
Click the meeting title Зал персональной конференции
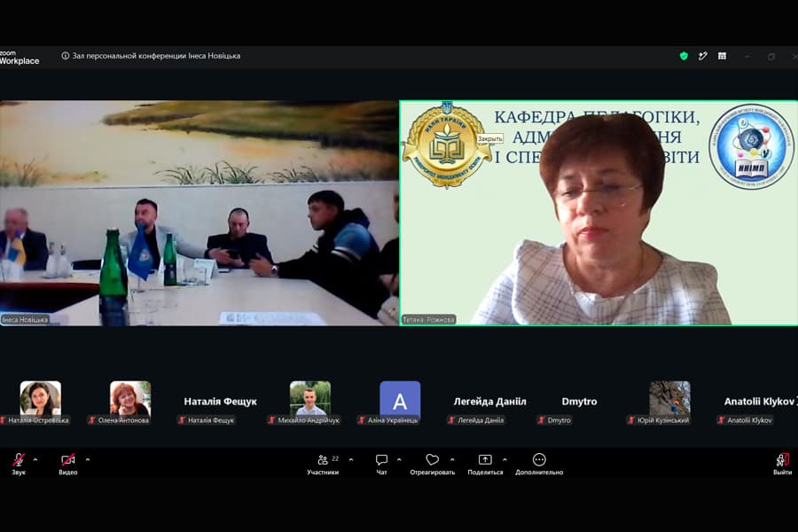pyautogui.click(x=156, y=56)
